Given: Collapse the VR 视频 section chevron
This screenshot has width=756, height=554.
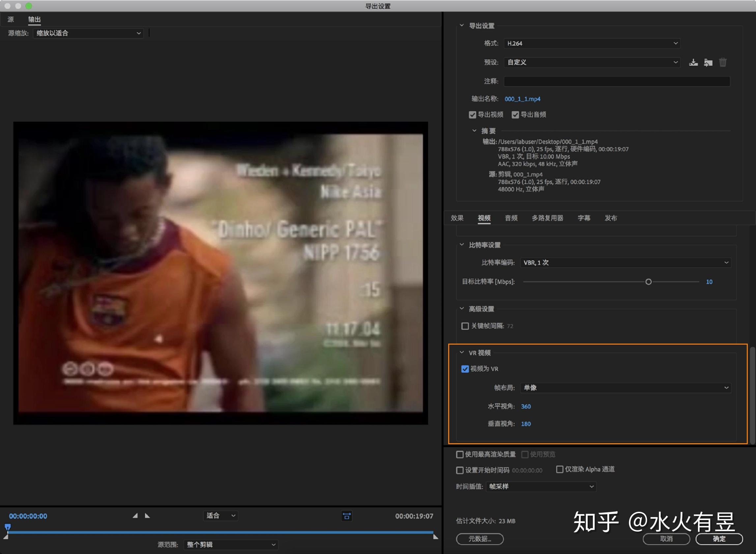Looking at the screenshot, I should (462, 353).
